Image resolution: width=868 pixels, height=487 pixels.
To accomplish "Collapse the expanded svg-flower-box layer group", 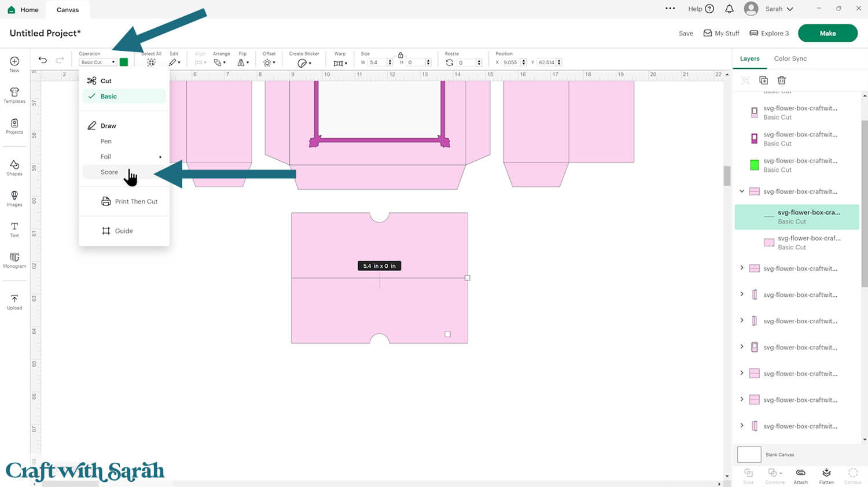I will [742, 191].
